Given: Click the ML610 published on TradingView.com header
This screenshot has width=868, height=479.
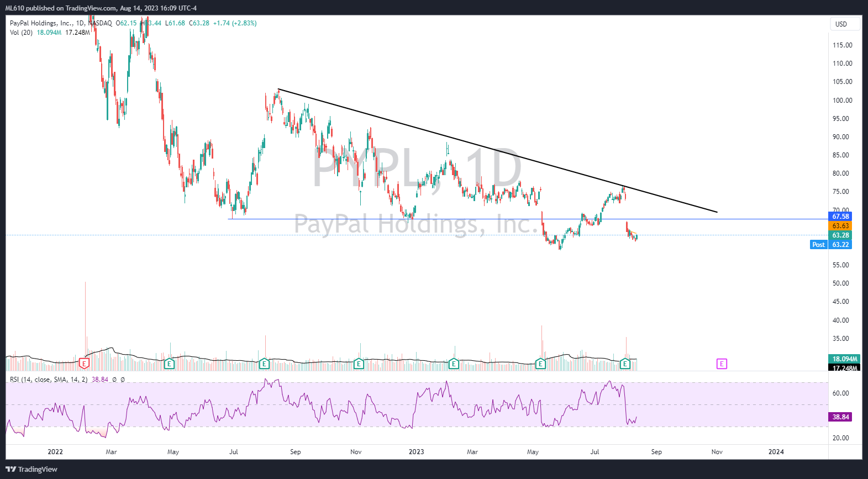Looking at the screenshot, I should [101, 8].
